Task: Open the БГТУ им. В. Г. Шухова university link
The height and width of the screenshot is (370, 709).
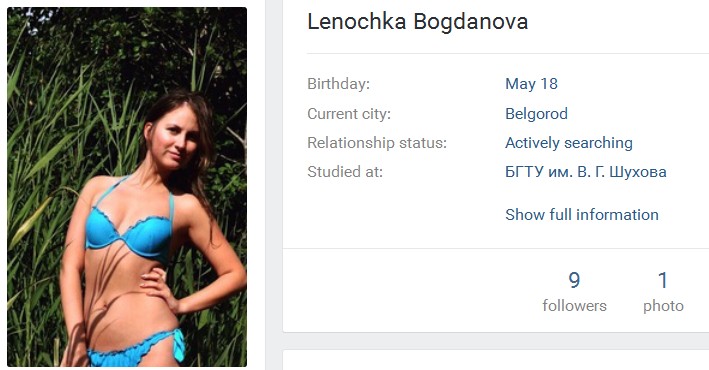Action: (x=586, y=172)
